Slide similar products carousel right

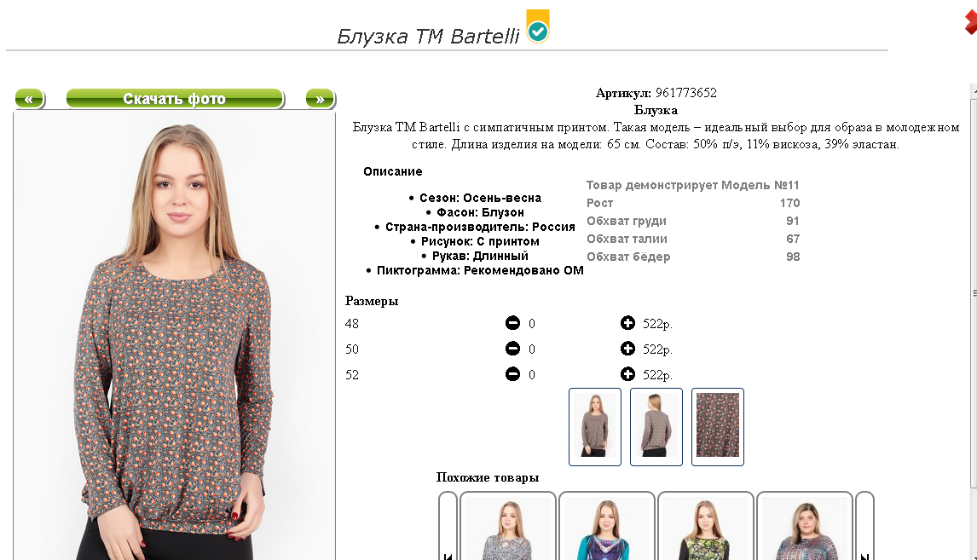(x=864, y=527)
